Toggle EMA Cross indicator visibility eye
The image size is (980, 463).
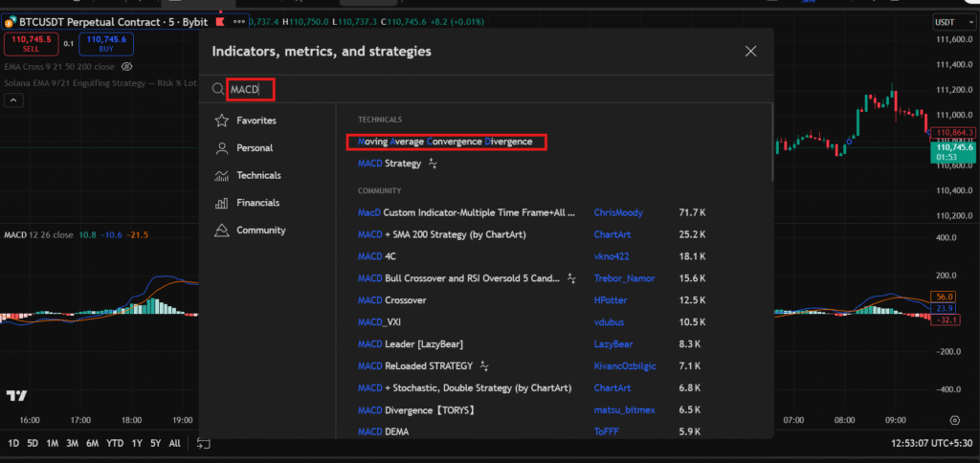pos(127,67)
